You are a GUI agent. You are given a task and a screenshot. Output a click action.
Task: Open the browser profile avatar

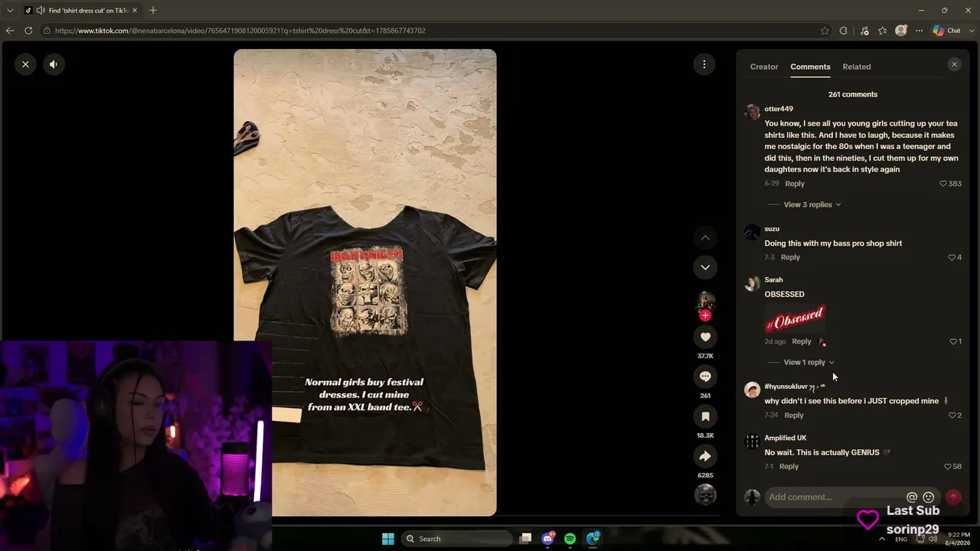pos(901,31)
